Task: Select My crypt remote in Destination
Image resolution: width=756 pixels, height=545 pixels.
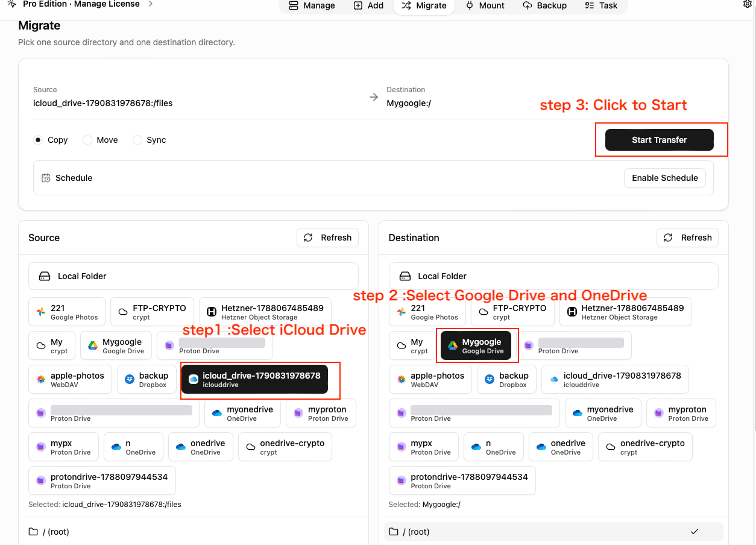Action: click(412, 345)
